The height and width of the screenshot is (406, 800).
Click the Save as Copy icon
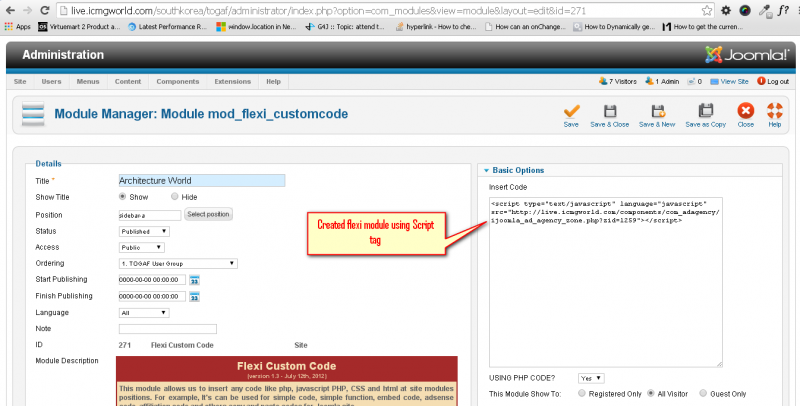pyautogui.click(x=706, y=111)
